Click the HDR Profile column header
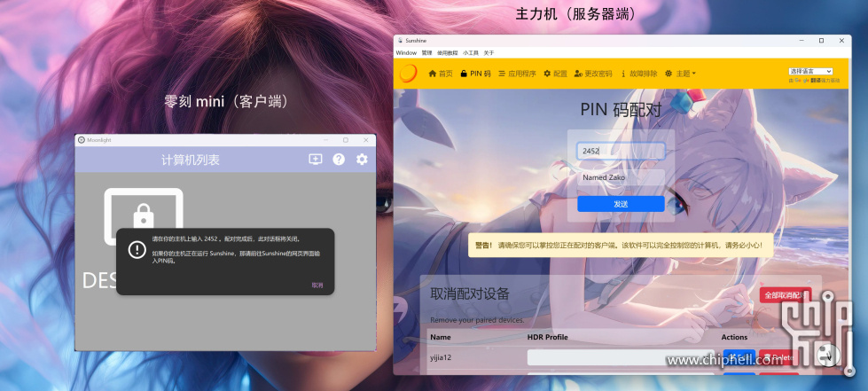The width and height of the screenshot is (868, 391). pyautogui.click(x=547, y=337)
